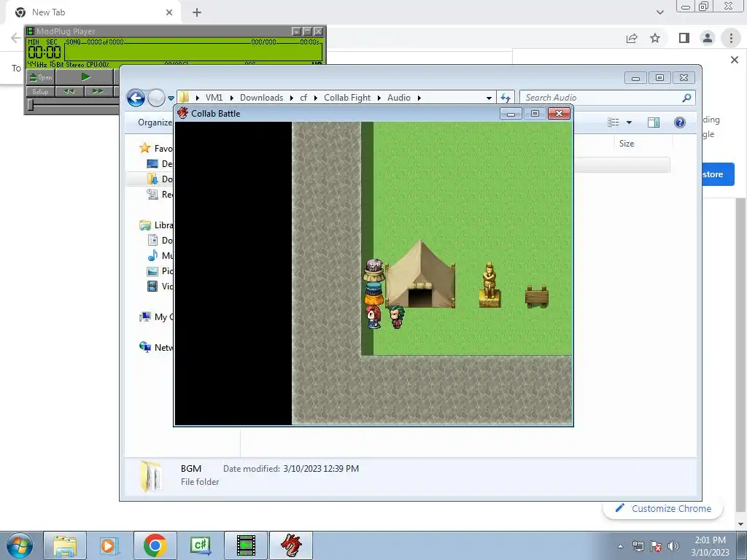The width and height of the screenshot is (747, 560).
Task: Select Network in the navigation pane
Action: coord(156,348)
